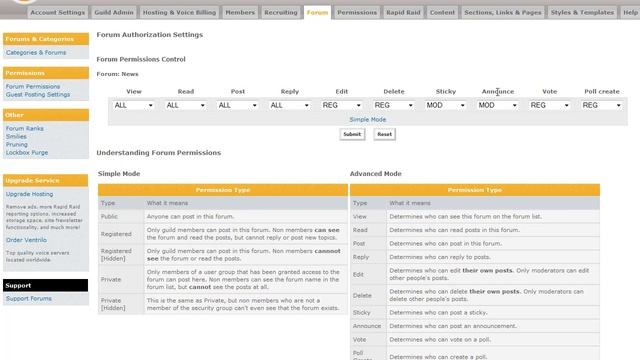Open the Sticky permission dropdown
The image size is (640, 360).
click(446, 105)
